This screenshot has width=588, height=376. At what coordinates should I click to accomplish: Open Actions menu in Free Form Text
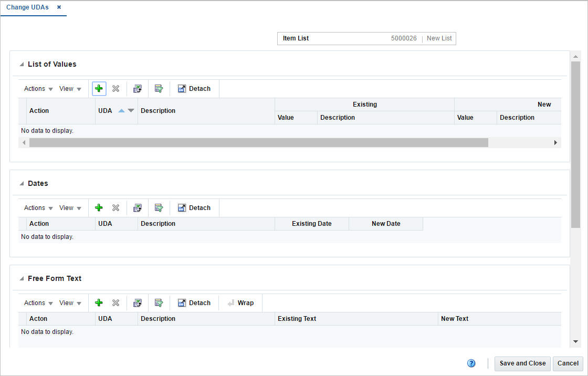(39, 303)
